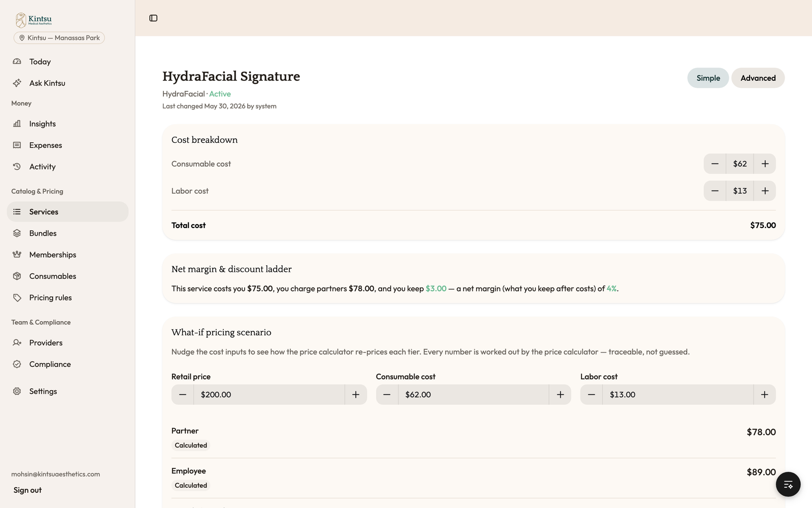Click the Employee Calculated badge
Screen dimensions: 812x508
point(191,486)
